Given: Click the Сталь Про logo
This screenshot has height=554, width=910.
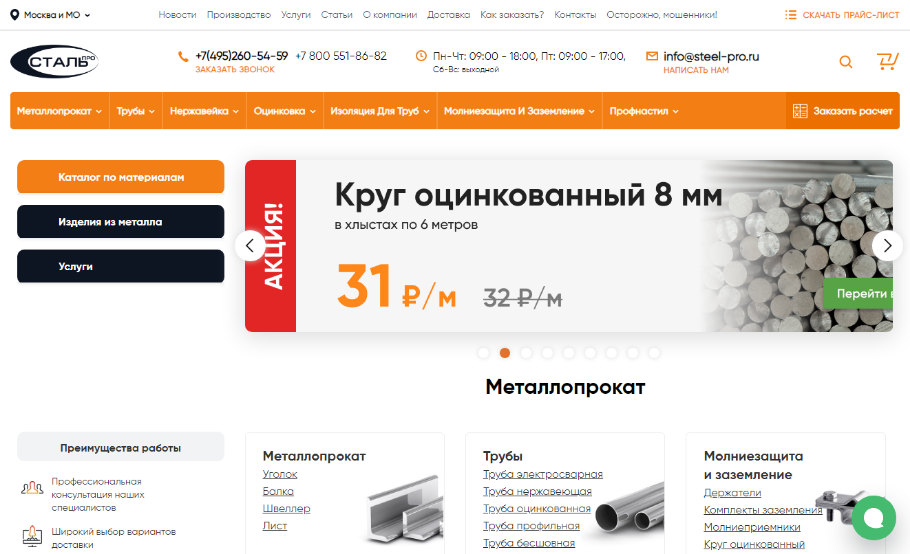Looking at the screenshot, I should tap(55, 61).
